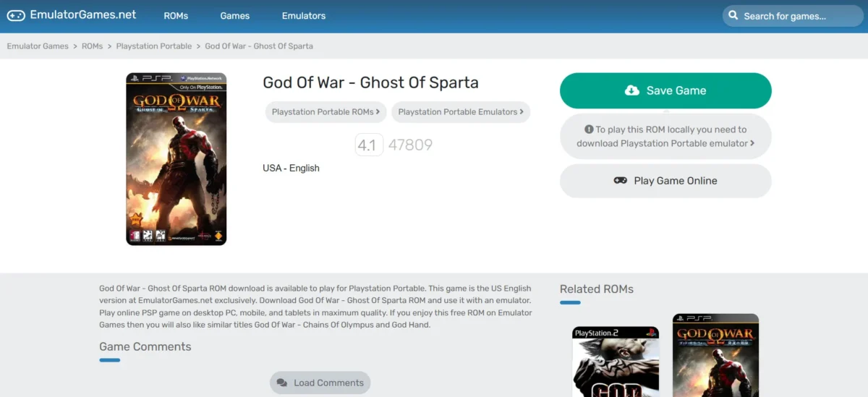Click the magnifier icon in search box
The width and height of the screenshot is (868, 397).
coord(733,16)
